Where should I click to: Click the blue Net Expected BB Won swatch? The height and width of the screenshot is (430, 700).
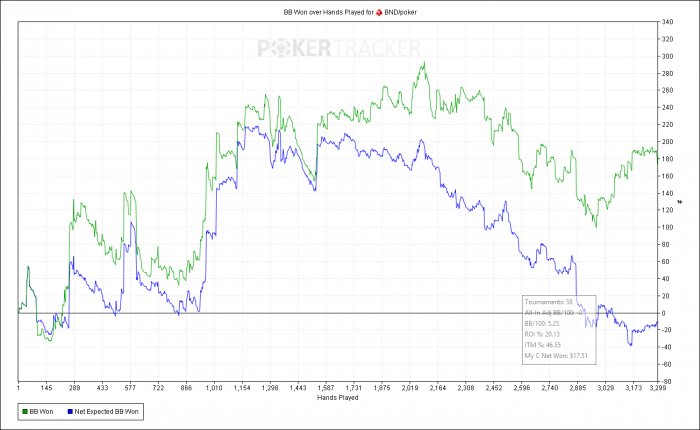pos(70,412)
